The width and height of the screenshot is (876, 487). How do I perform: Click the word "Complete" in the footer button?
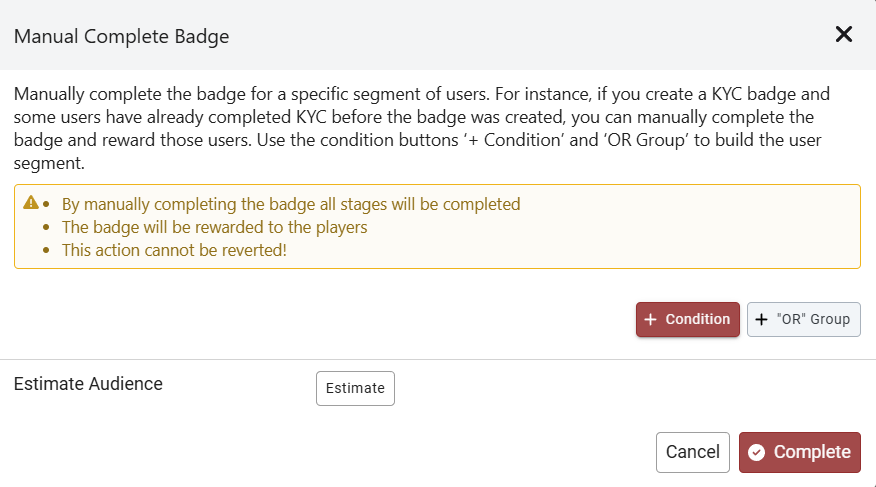tap(812, 452)
